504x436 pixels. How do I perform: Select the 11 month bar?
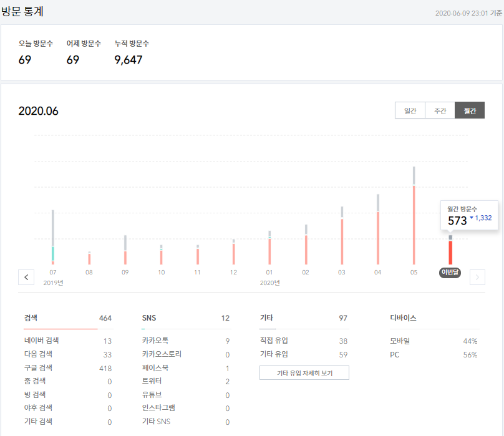[198, 254]
